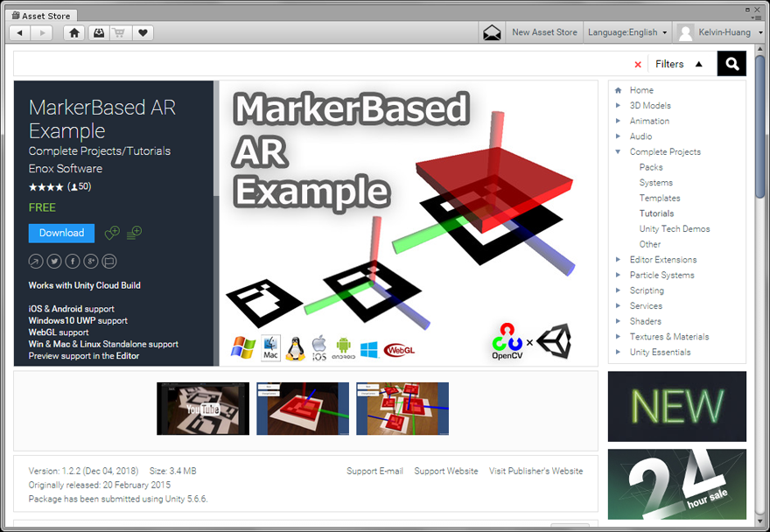Expand the 3D Models category
The image size is (770, 532).
(619, 105)
